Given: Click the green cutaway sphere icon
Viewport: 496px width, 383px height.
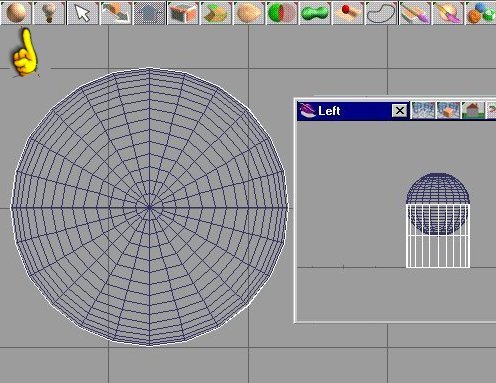Looking at the screenshot, I should click(x=282, y=13).
